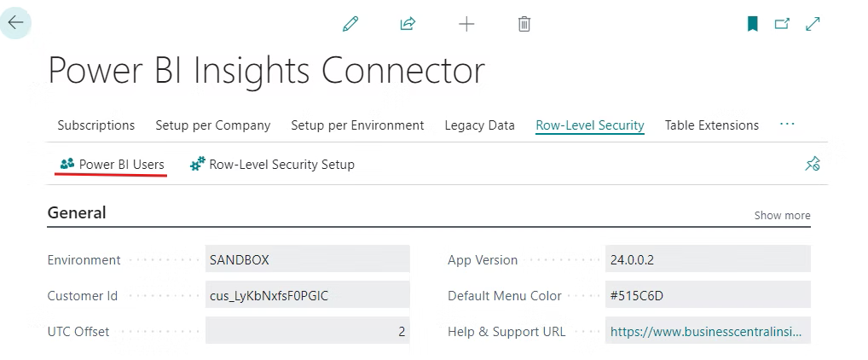Collapse the General section heading
The width and height of the screenshot is (868, 360).
77,213
